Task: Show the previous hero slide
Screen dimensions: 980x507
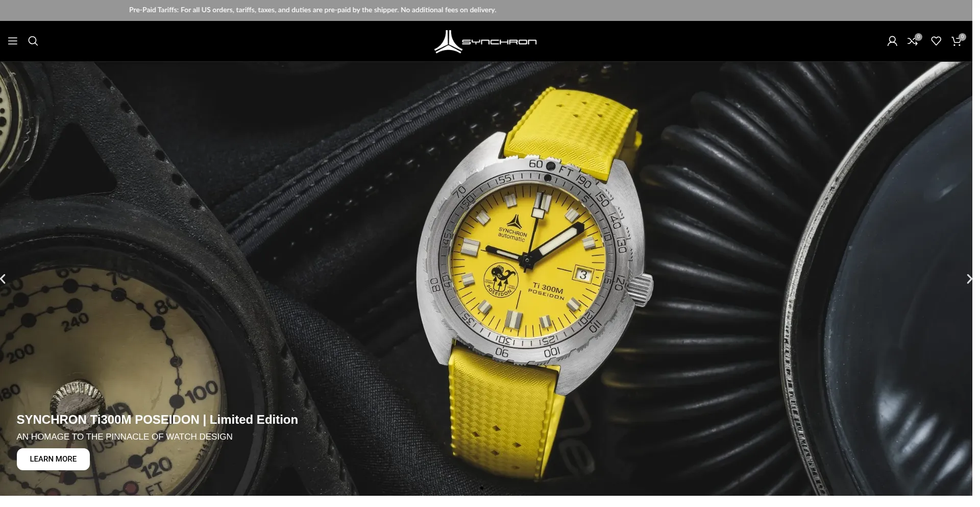Action: pos(3,279)
